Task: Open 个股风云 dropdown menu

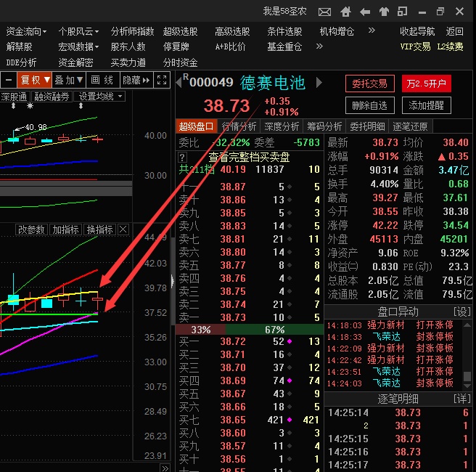Action: 78,31
